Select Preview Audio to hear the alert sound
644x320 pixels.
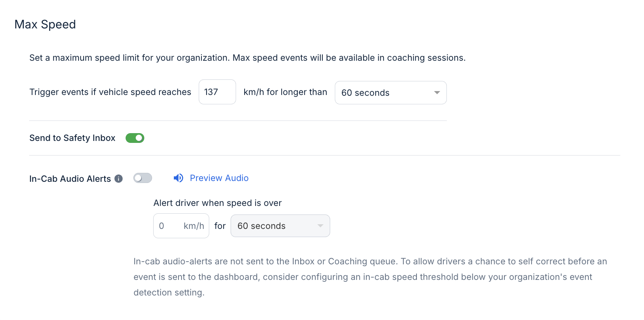pyautogui.click(x=219, y=178)
